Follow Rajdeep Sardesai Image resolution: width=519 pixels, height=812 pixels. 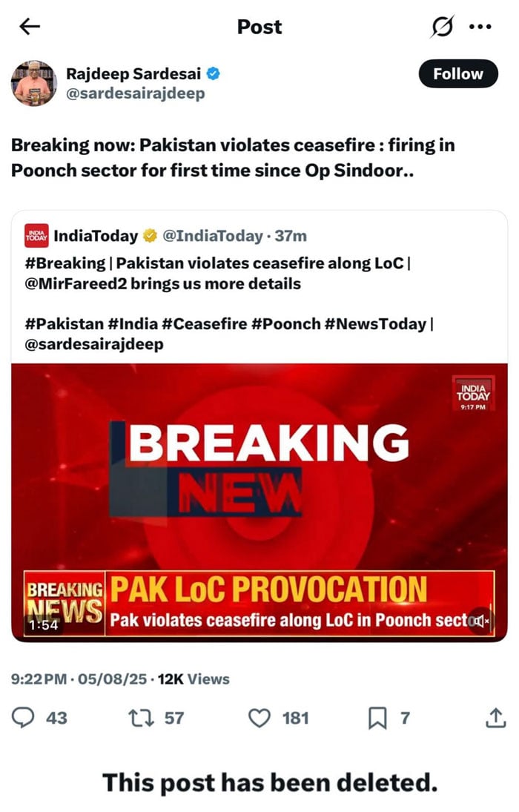click(457, 73)
